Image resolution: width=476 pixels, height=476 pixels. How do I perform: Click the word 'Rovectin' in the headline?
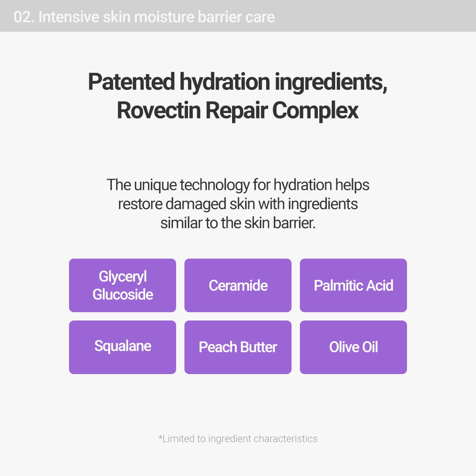(159, 110)
